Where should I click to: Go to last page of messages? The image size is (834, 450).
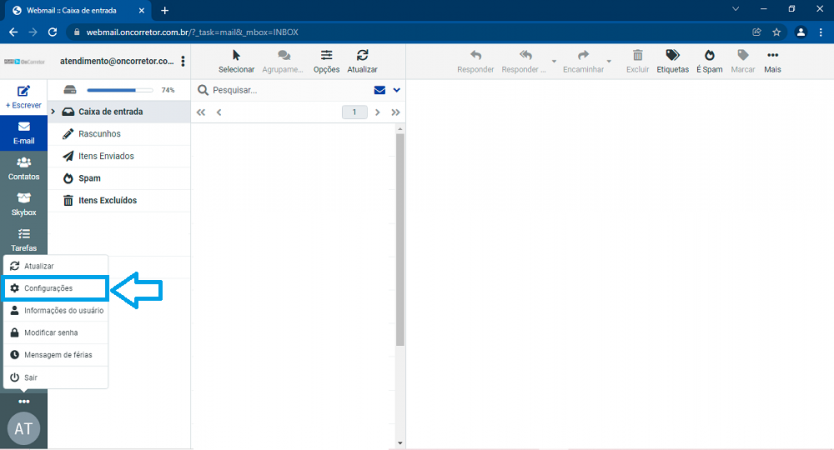pos(395,112)
